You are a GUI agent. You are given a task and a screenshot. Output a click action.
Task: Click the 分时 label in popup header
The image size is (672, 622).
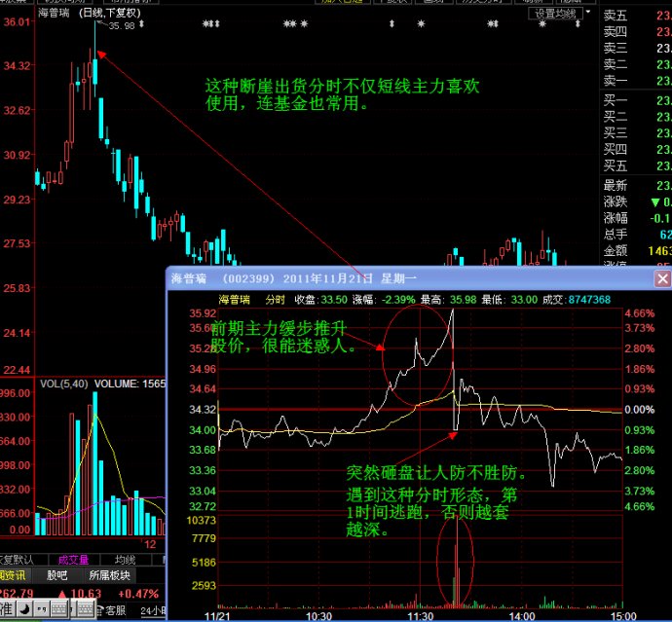click(276, 299)
